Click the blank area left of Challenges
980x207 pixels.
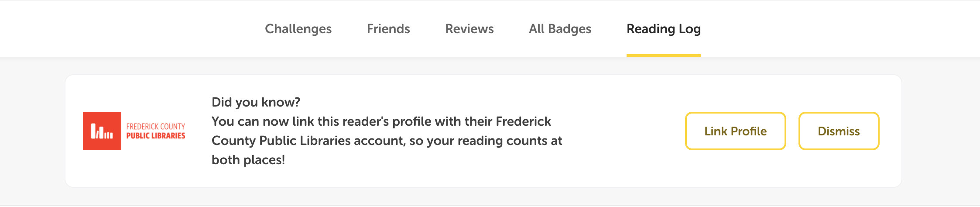(x=131, y=29)
